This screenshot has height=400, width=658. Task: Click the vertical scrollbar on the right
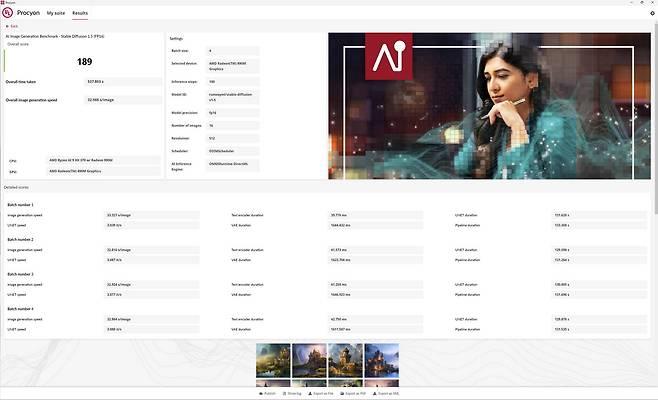[654, 120]
